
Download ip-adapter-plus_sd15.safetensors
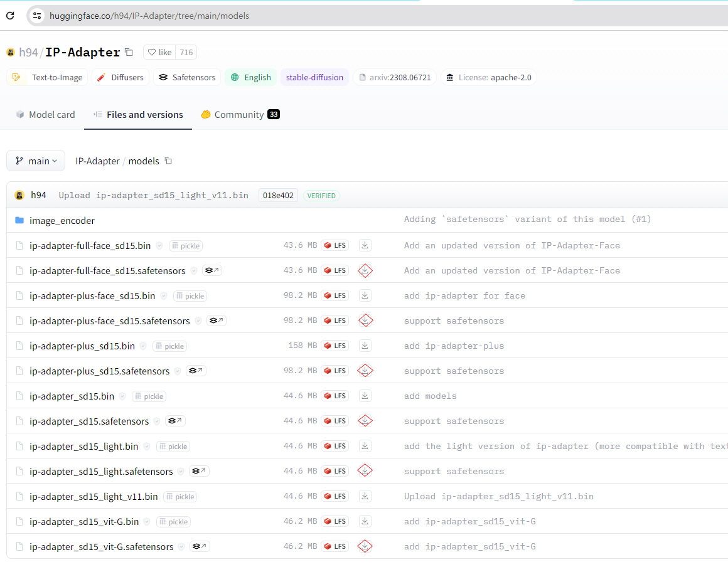tap(365, 371)
